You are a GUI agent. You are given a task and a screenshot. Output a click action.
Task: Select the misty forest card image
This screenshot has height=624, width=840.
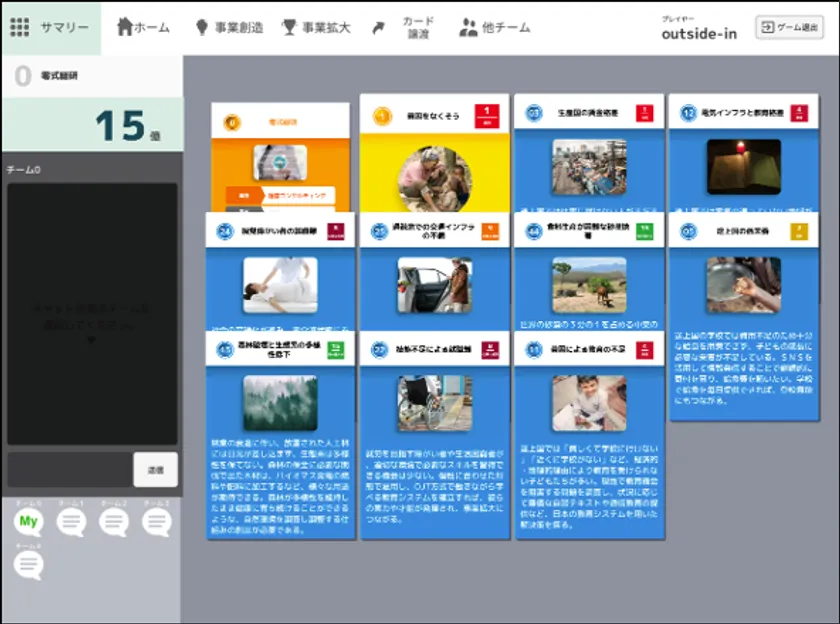coord(280,403)
